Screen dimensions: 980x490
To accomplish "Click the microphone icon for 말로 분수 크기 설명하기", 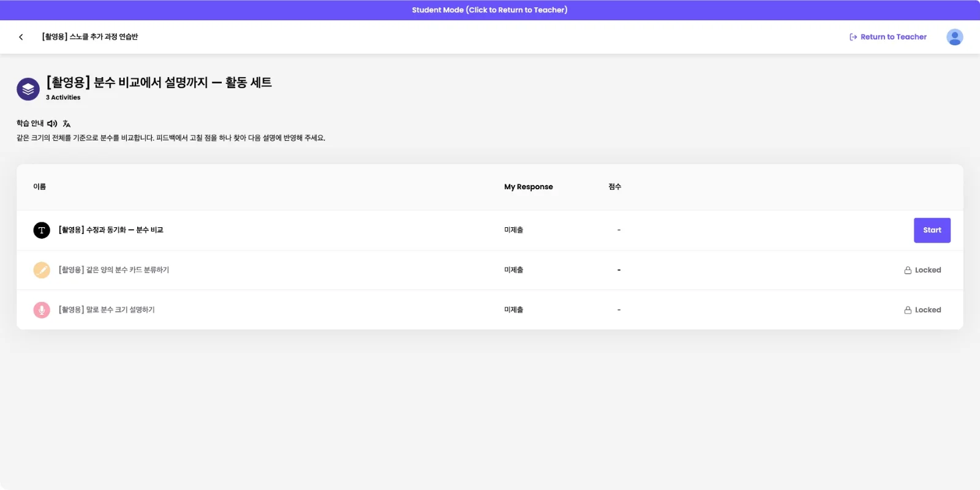I will (42, 310).
